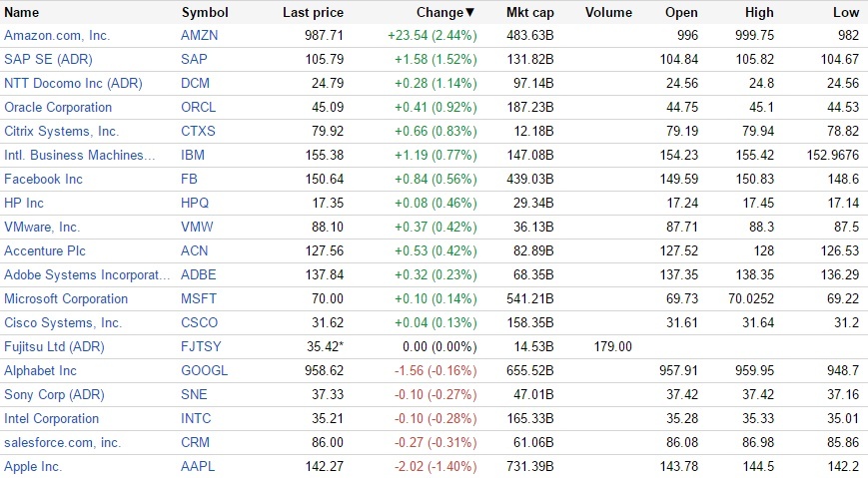Sort by the Last price header
Screen dimensions: 868x478
pyautogui.click(x=313, y=13)
